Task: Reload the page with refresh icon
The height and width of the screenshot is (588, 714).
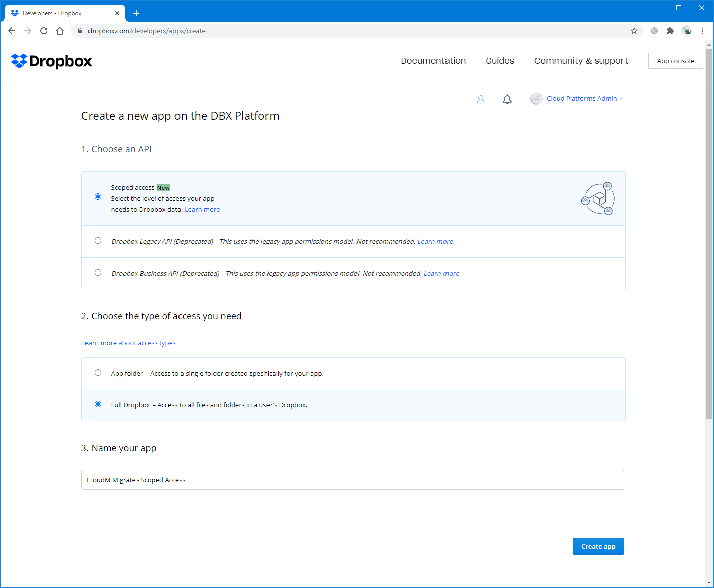Action: click(x=44, y=31)
